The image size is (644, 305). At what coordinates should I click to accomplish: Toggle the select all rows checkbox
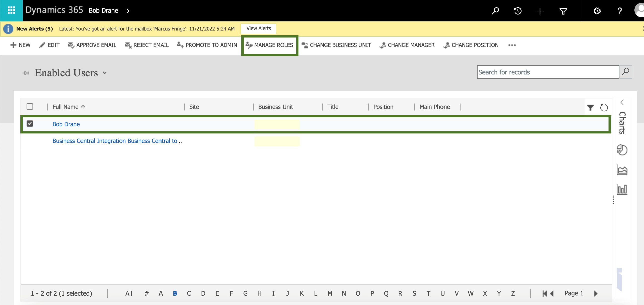pyautogui.click(x=30, y=107)
